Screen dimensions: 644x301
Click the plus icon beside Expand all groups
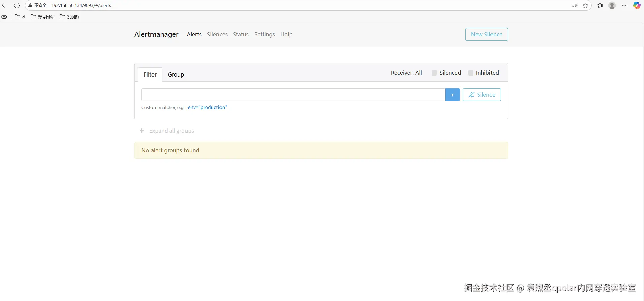click(x=142, y=131)
